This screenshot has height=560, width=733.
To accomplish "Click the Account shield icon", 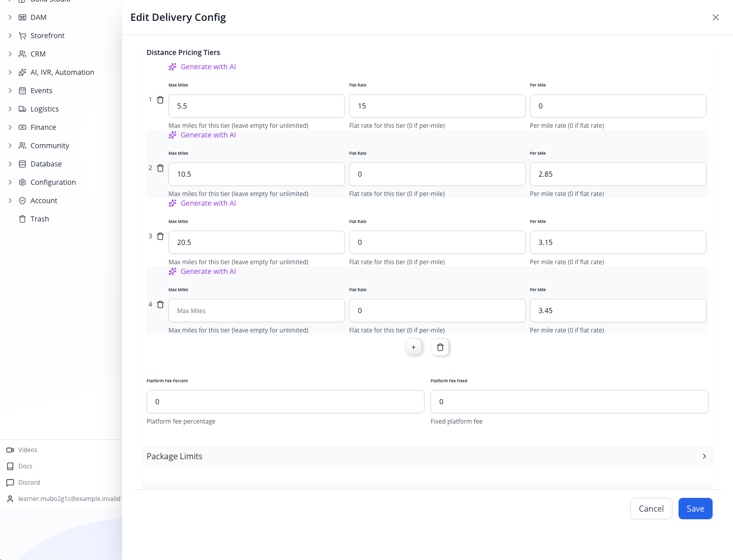I will [22, 201].
